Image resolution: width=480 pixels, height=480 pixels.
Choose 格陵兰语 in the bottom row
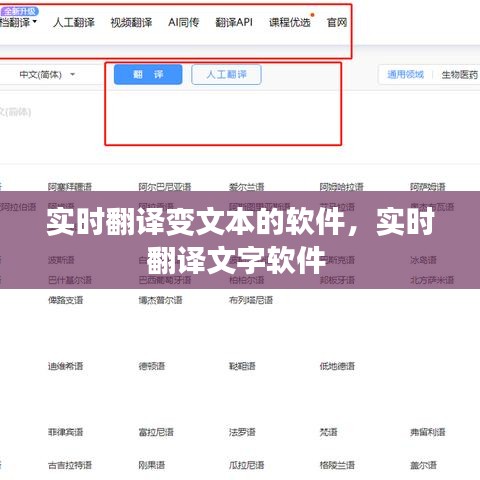[x=337, y=465]
